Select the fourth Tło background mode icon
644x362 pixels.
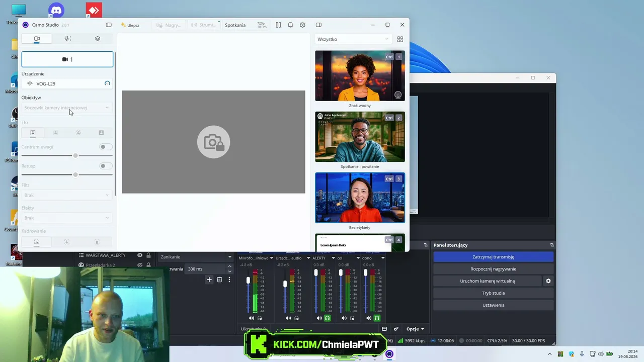coord(101,133)
